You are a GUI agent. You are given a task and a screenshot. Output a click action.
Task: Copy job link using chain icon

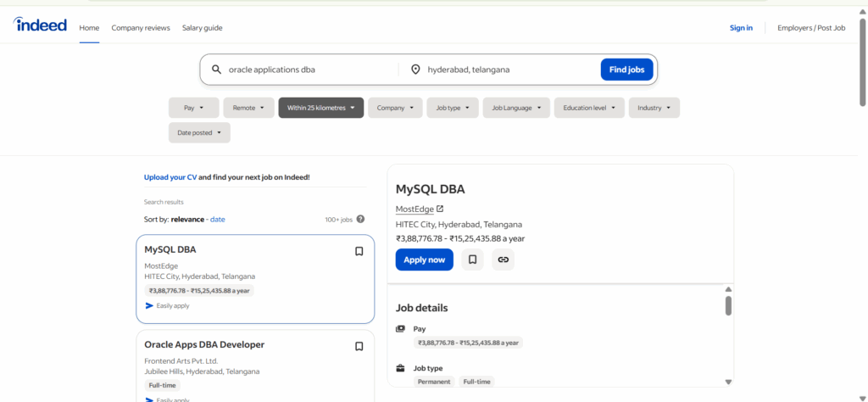[503, 260]
